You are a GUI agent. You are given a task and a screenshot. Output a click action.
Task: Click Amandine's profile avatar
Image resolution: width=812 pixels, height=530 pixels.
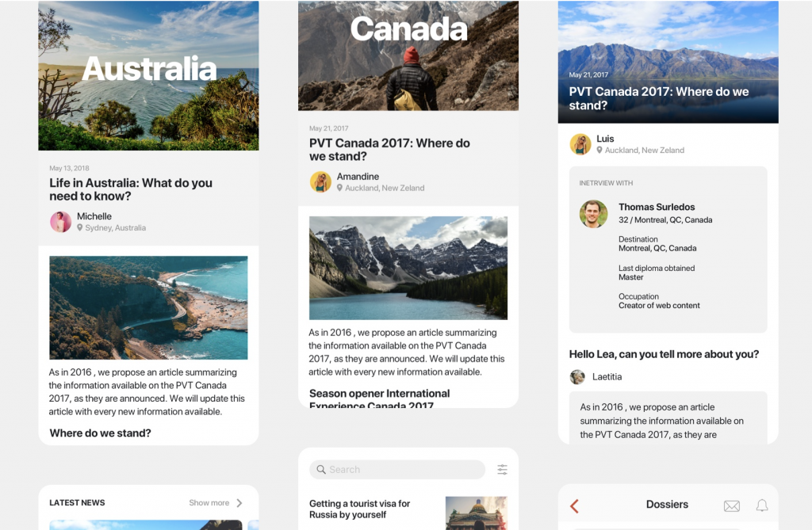[x=320, y=181]
